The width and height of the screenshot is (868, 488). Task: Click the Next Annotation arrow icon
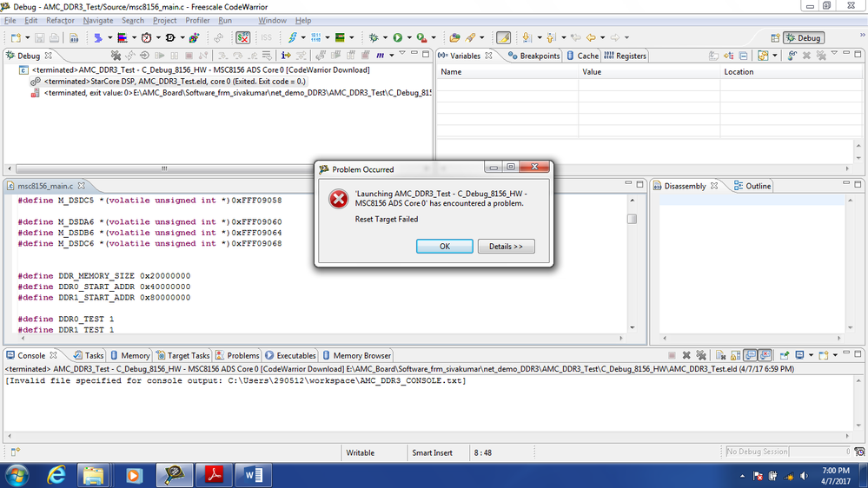[527, 37]
